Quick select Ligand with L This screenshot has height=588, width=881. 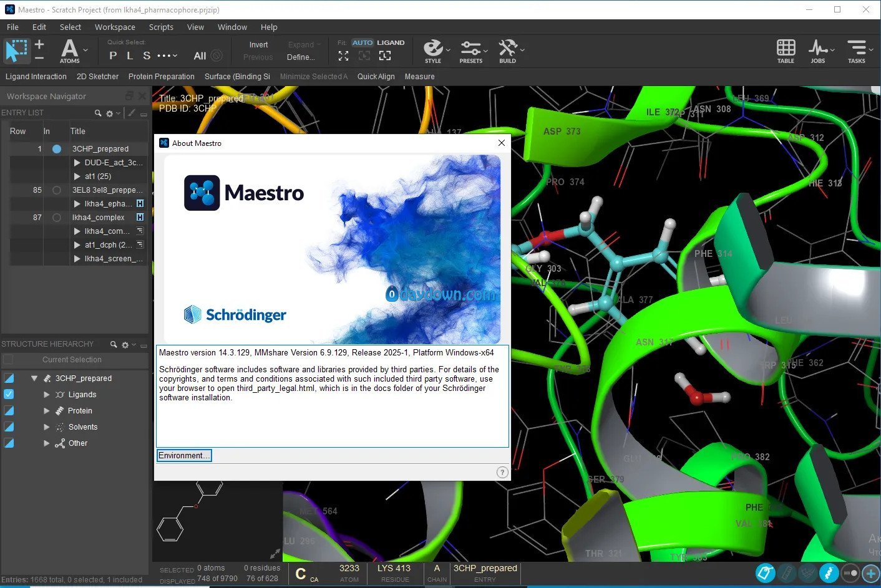coord(130,55)
